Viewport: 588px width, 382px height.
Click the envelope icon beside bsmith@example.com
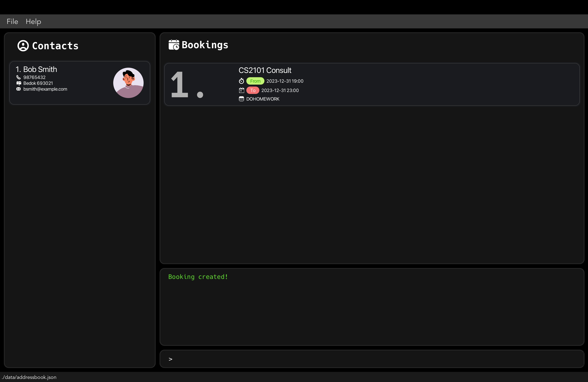tap(18, 89)
